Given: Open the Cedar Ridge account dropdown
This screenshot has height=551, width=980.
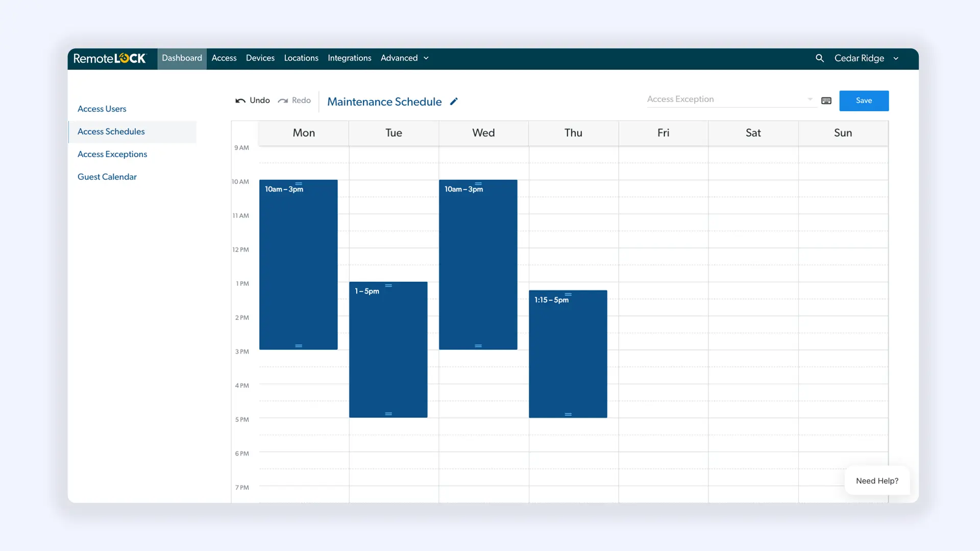Looking at the screenshot, I should (x=866, y=58).
